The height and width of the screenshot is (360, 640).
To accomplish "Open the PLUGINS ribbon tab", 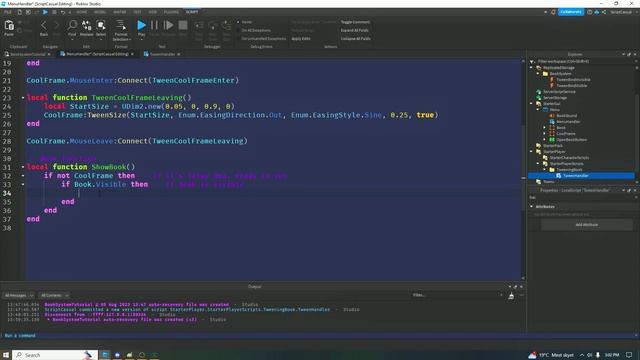I will (x=171, y=12).
